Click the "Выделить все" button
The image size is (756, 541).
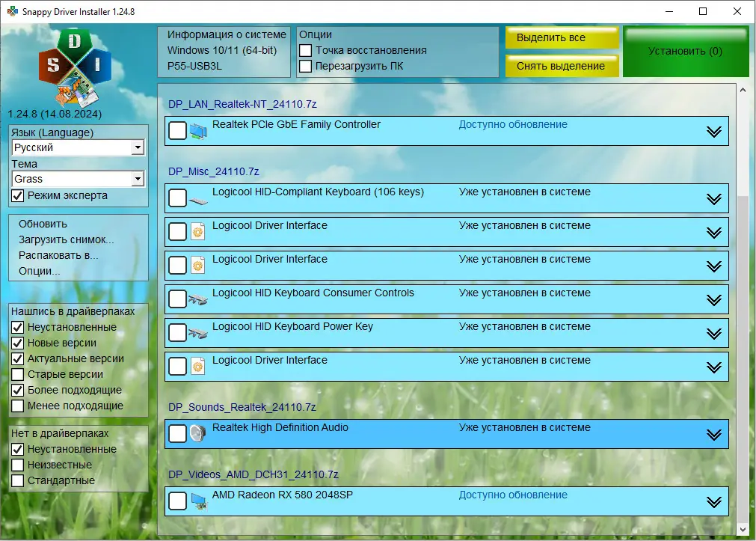(x=562, y=37)
